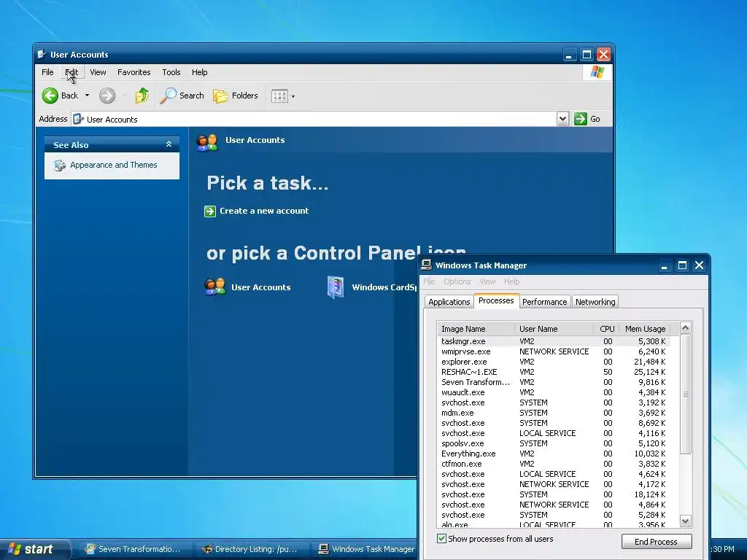Select the explorer.exe process

pos(554,362)
